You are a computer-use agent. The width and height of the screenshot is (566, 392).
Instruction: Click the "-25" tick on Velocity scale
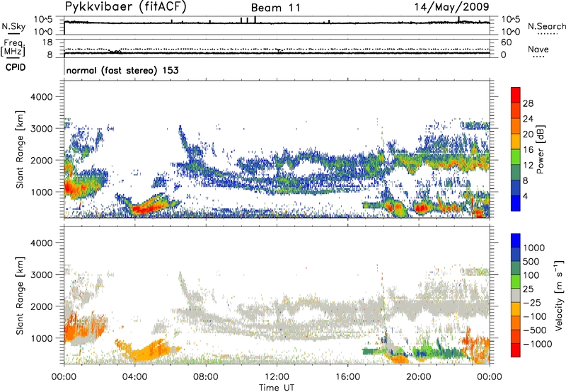[531, 302]
